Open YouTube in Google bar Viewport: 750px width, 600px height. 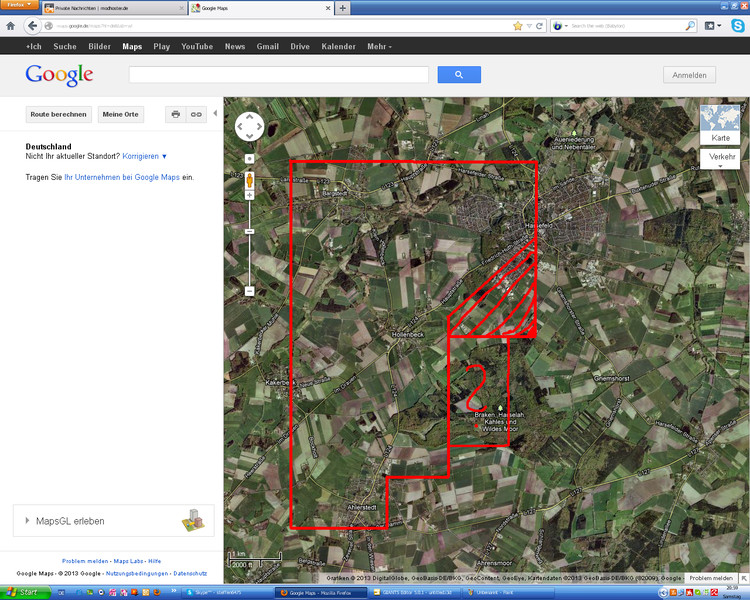[197, 46]
